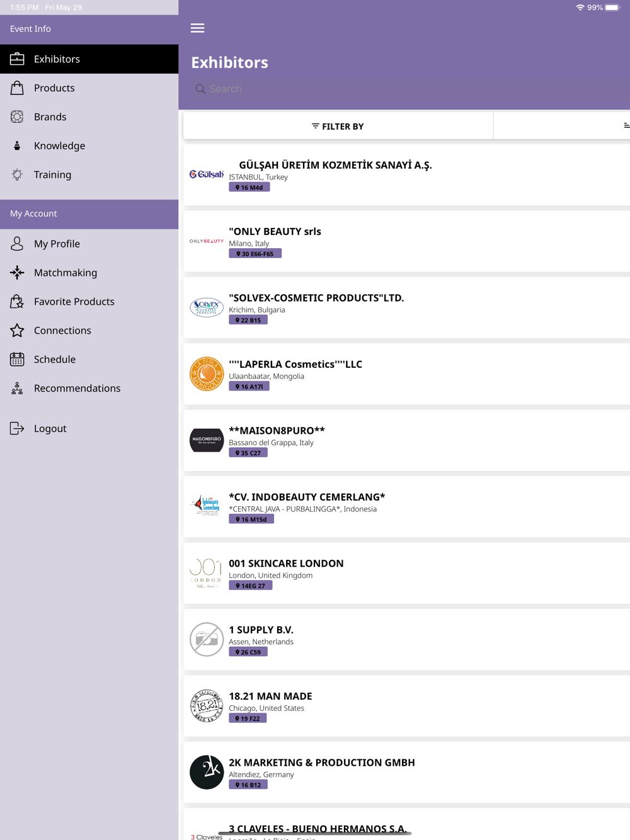Open Recommendations

coord(89,389)
